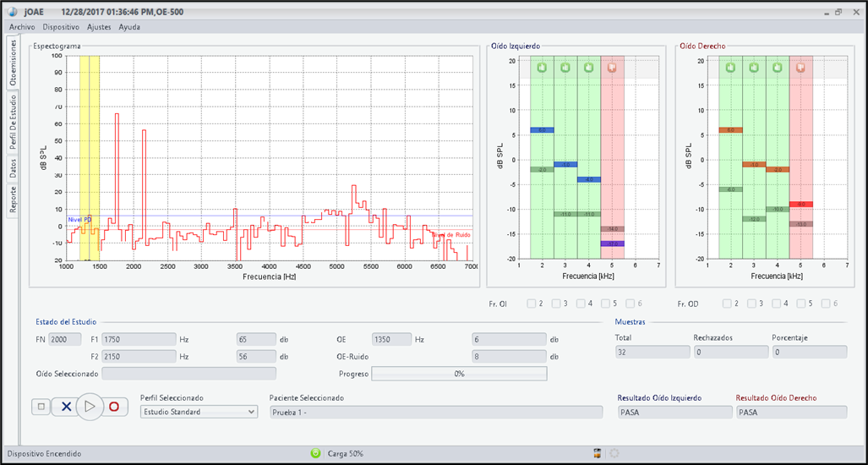The image size is (868, 465).
Task: Click thumbs-up icon at 3 kHz, Oído Derecho
Action: 754,68
